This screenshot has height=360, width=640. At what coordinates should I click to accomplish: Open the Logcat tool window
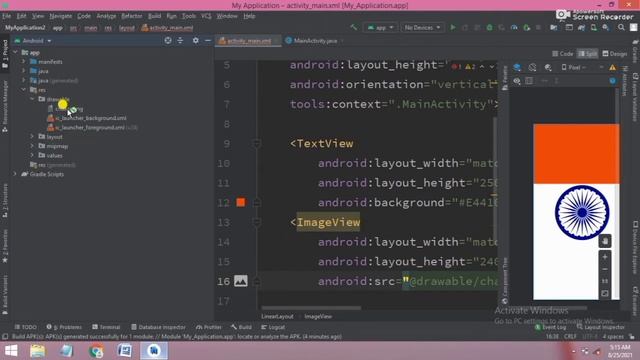[273, 327]
